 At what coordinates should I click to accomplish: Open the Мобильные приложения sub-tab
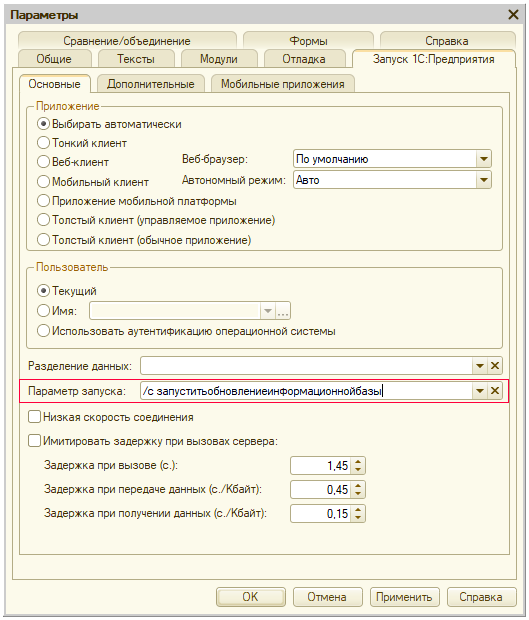[x=283, y=84]
